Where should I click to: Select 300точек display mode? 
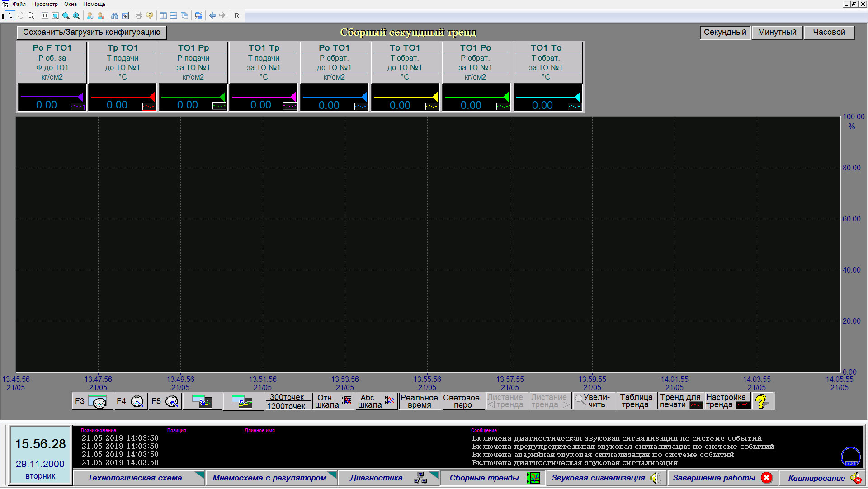coord(288,397)
